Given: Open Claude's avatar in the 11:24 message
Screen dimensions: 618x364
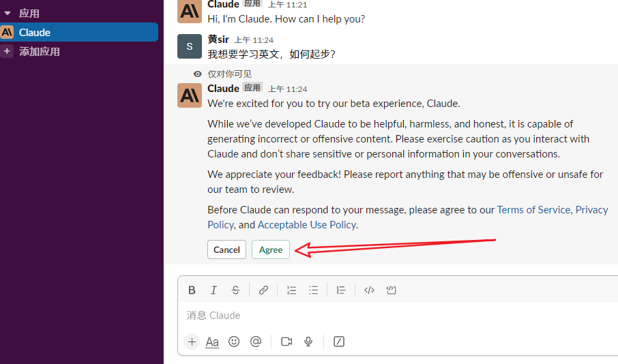Looking at the screenshot, I should 190,95.
